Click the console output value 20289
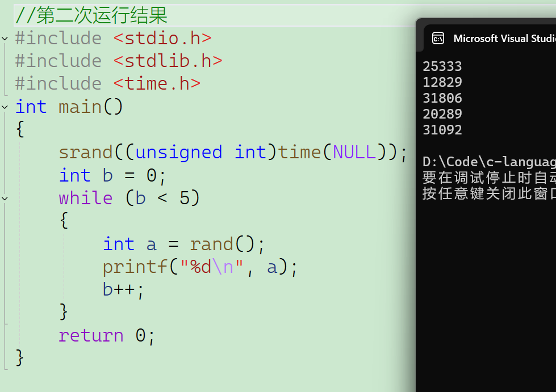 tap(442, 114)
